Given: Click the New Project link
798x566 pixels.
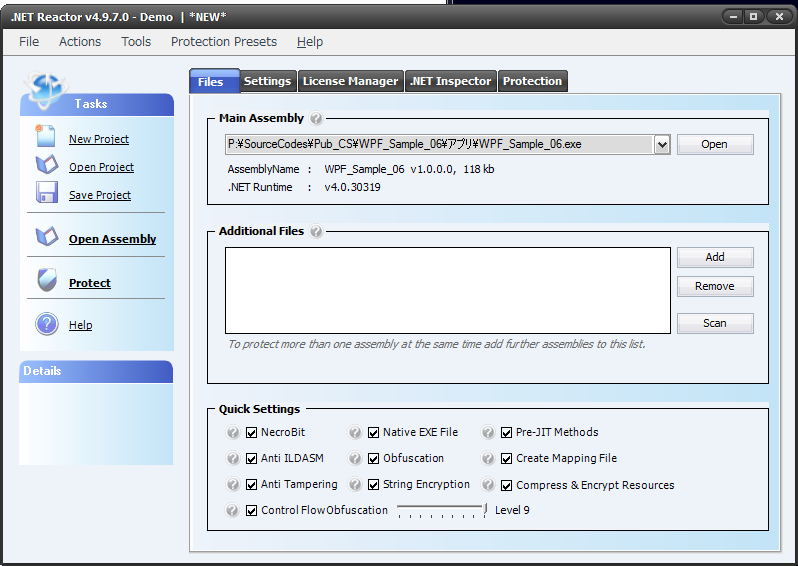Looking at the screenshot, I should [x=99, y=139].
